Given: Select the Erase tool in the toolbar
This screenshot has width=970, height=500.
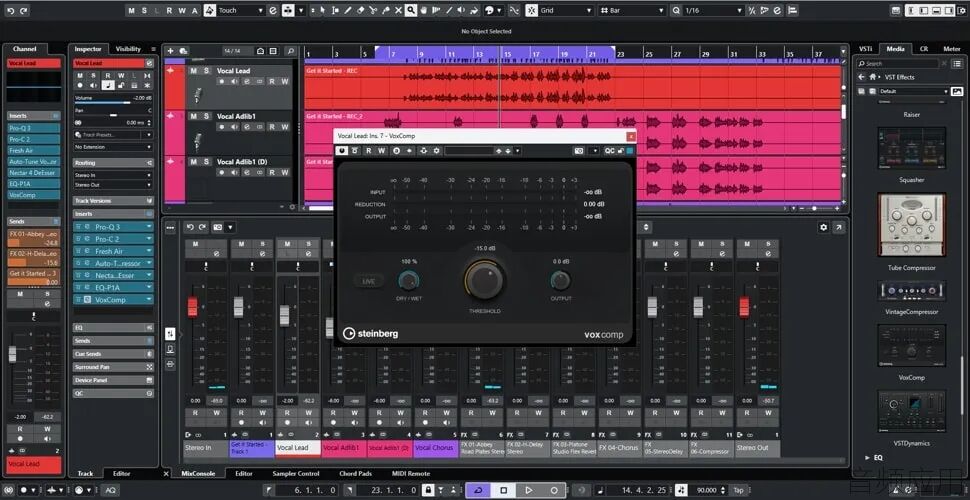Looking at the screenshot, I should [x=361, y=11].
